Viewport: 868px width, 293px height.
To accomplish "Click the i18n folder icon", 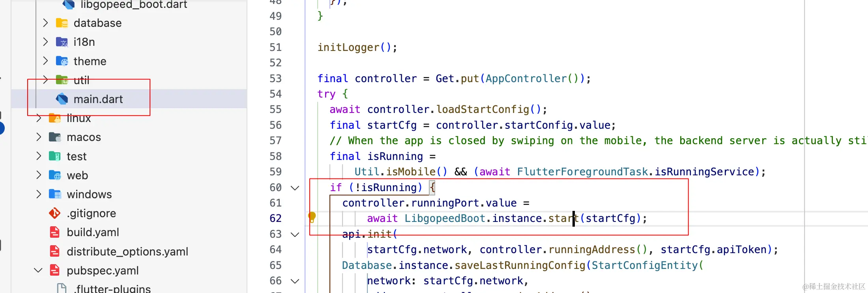I will tap(62, 42).
